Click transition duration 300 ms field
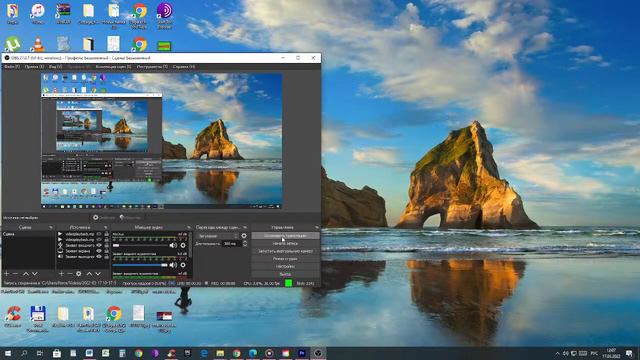640x360 pixels. [x=231, y=244]
